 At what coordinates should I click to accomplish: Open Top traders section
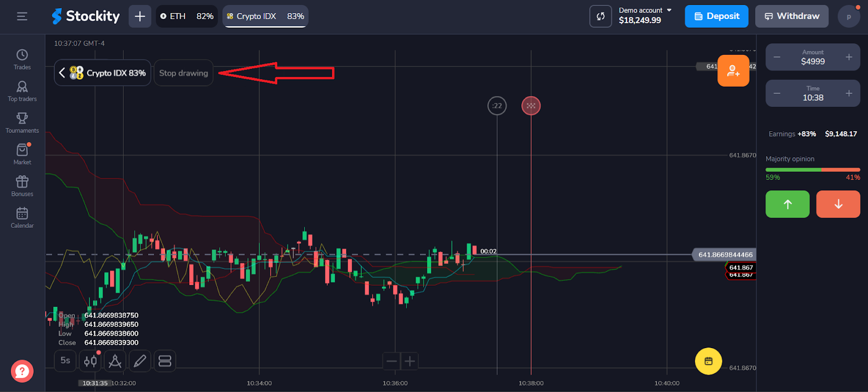coord(22,91)
